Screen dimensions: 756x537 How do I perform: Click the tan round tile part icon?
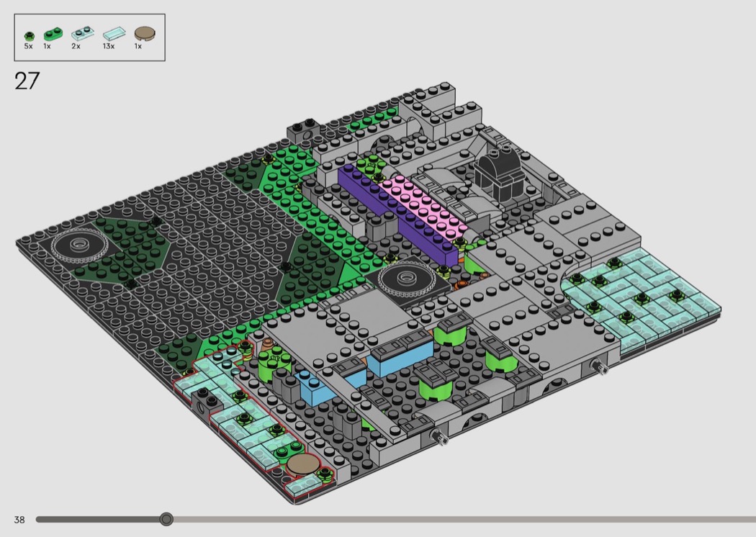[x=144, y=33]
